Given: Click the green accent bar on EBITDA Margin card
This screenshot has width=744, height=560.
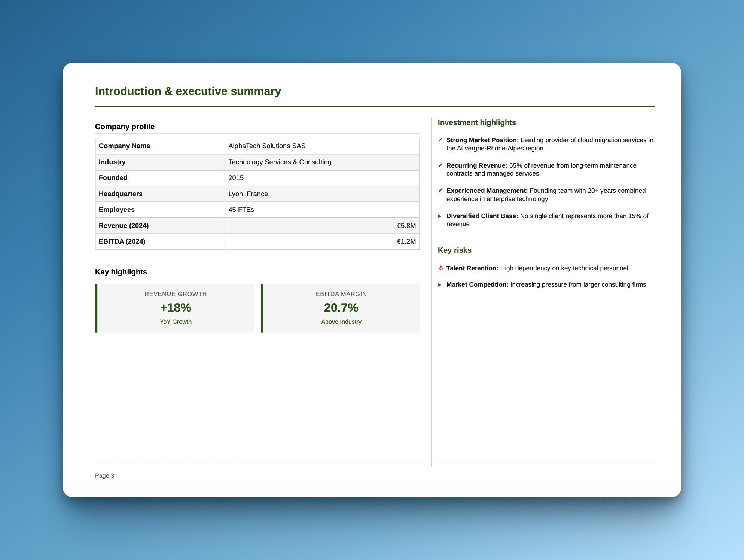Looking at the screenshot, I should pos(262,308).
